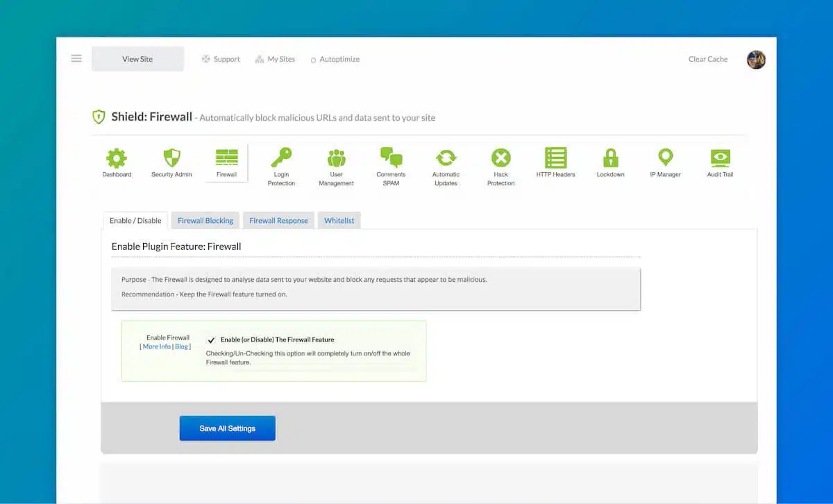Open the More Info link
Viewport: 833px width, 504px height.
[x=156, y=346]
